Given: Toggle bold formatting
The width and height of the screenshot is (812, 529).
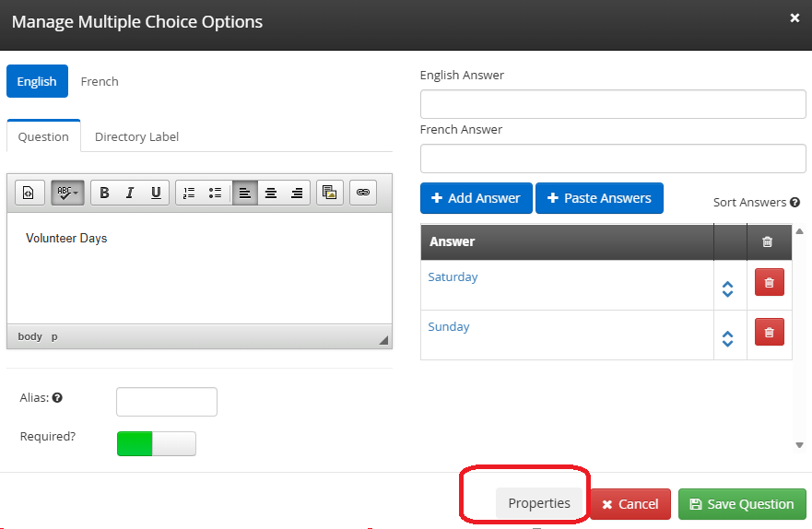Looking at the screenshot, I should 104,193.
